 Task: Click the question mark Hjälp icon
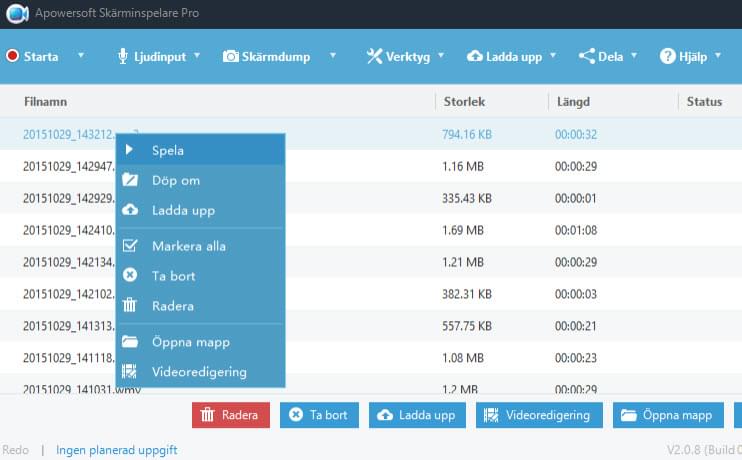click(x=667, y=56)
